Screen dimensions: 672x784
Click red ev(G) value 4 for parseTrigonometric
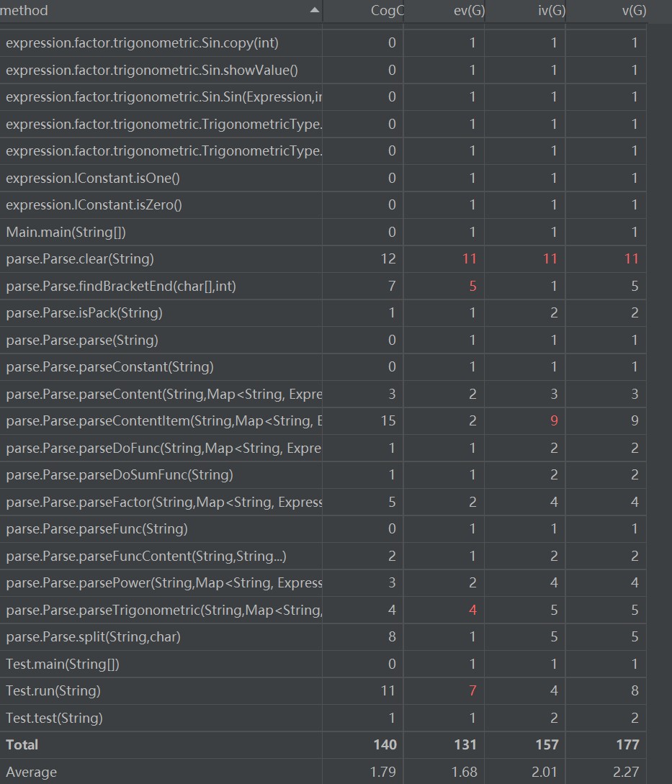[473, 610]
